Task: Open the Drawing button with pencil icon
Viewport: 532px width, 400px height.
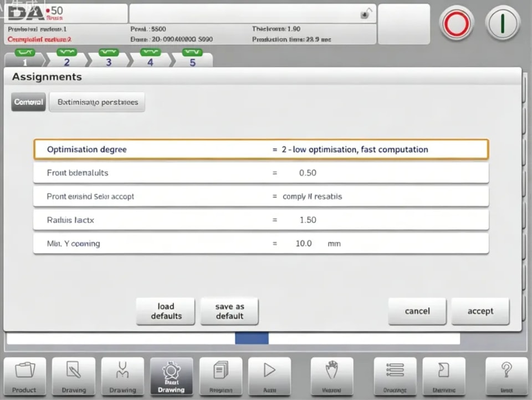Action: 74,376
